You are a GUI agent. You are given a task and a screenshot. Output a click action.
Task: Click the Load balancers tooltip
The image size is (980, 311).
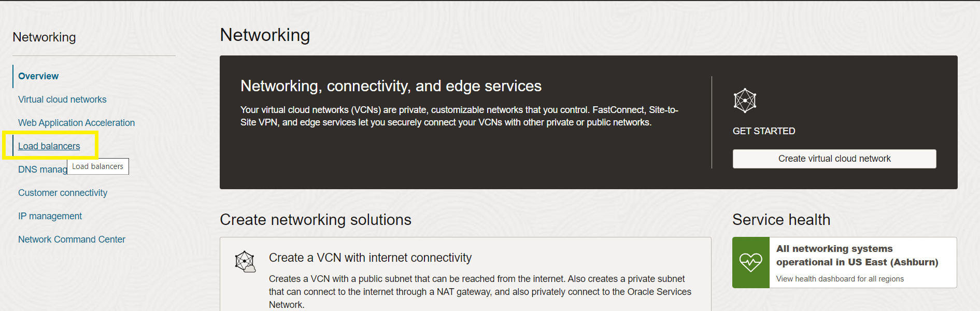point(98,166)
